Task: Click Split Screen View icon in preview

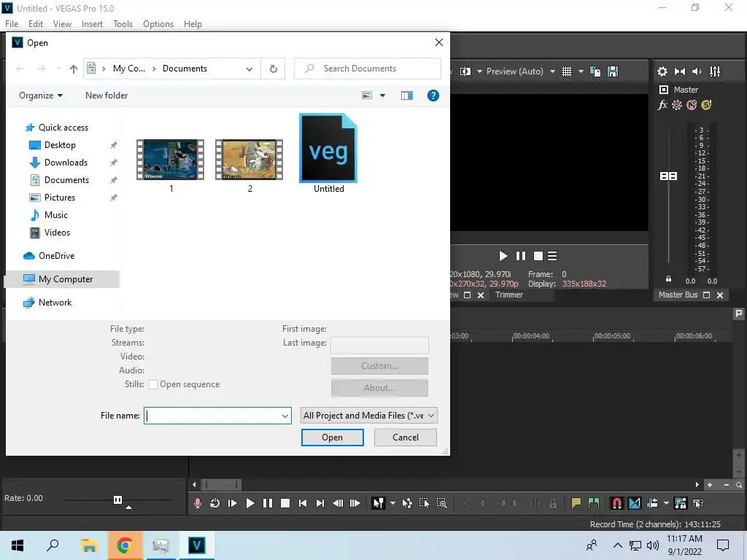Action: 465,71
